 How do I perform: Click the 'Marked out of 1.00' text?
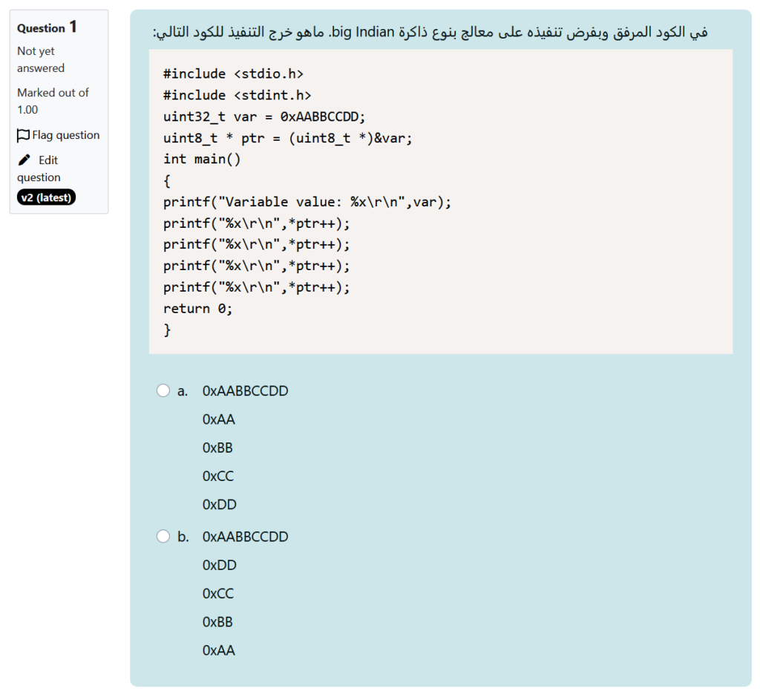click(53, 101)
